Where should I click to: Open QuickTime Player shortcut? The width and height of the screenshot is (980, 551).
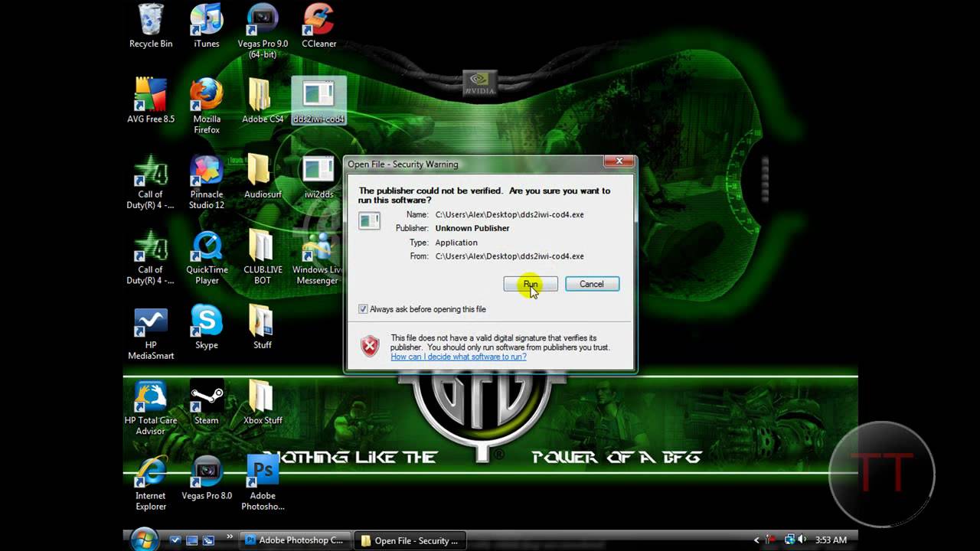[x=207, y=258]
